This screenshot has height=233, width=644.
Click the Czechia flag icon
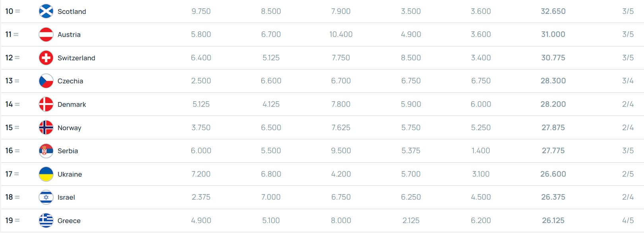pyautogui.click(x=46, y=81)
